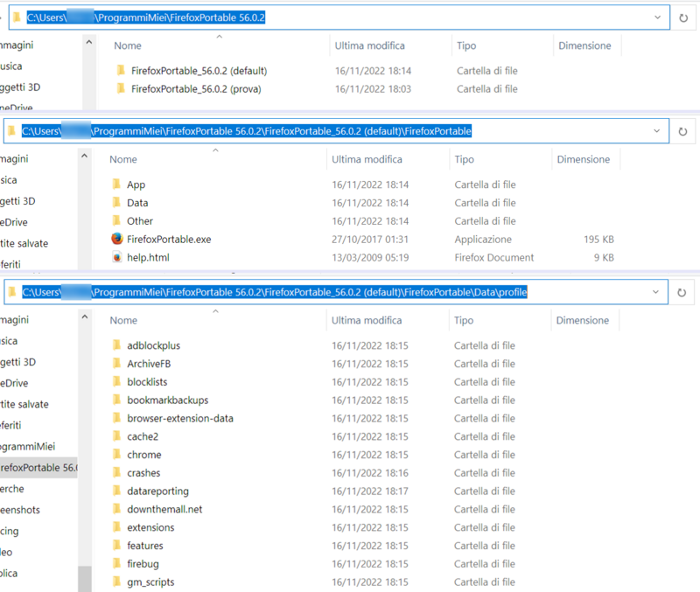This screenshot has width=700, height=592.
Task: Click the Applicazione type cell
Action: tap(483, 239)
